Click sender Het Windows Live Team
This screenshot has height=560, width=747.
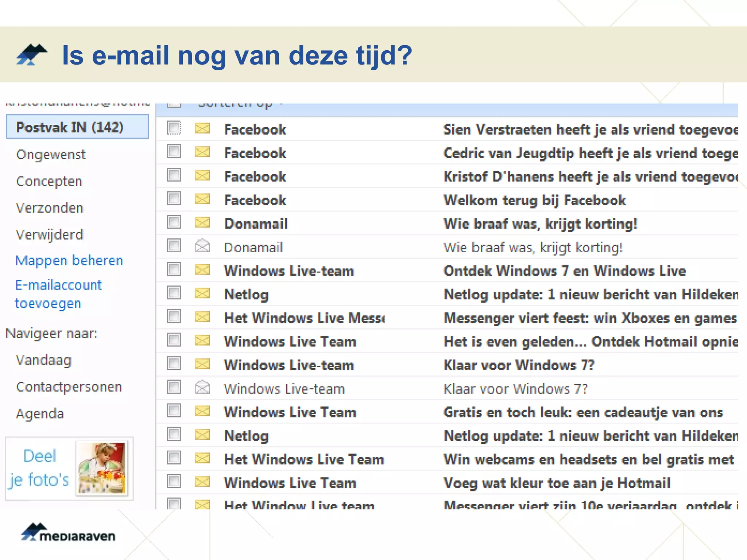click(x=304, y=459)
